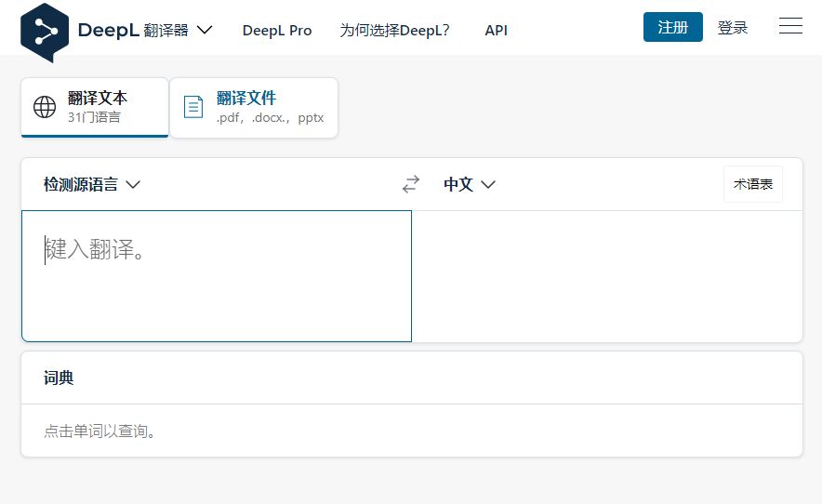
Task: Focus the 键入翻译 source text field
Action: tap(217, 276)
